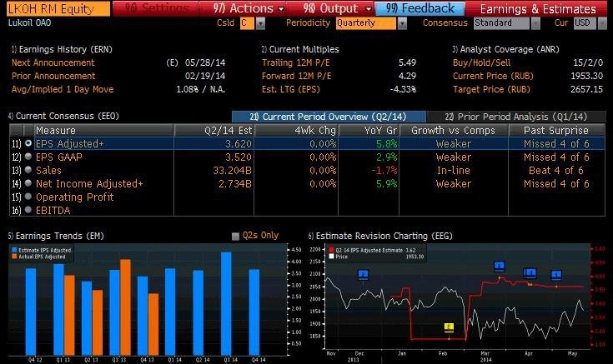Open Current Multiples section link
The image size is (613, 364).
click(x=300, y=49)
